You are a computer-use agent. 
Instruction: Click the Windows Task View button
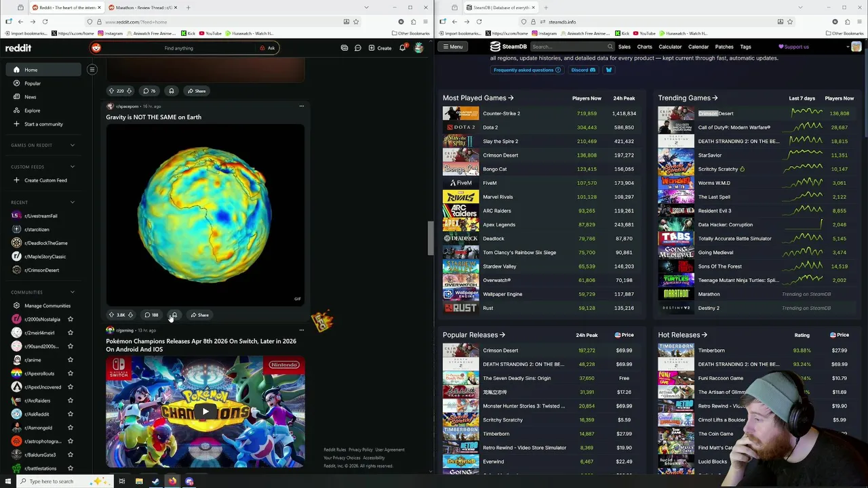[122, 481]
